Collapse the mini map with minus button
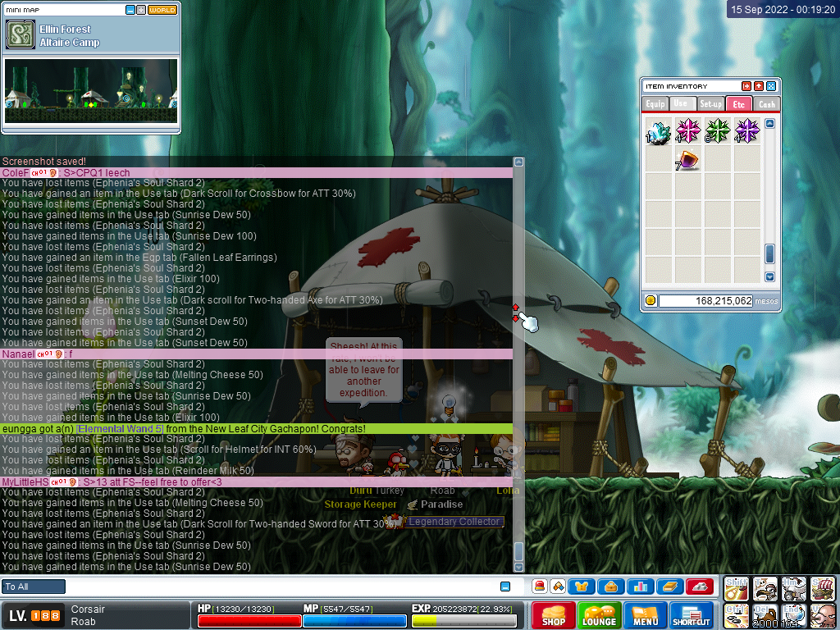 point(130,11)
